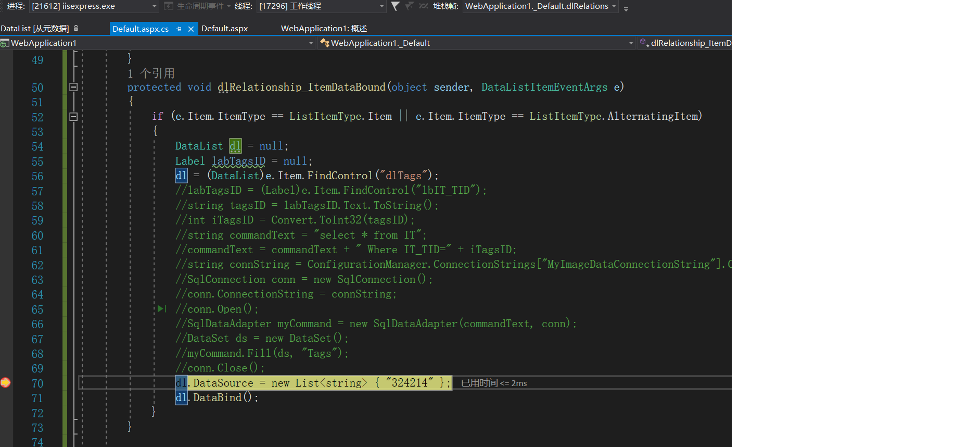Image resolution: width=980 pixels, height=447 pixels.
Task: Open the dlRelationship_ItemD member dropdown
Action: point(685,43)
